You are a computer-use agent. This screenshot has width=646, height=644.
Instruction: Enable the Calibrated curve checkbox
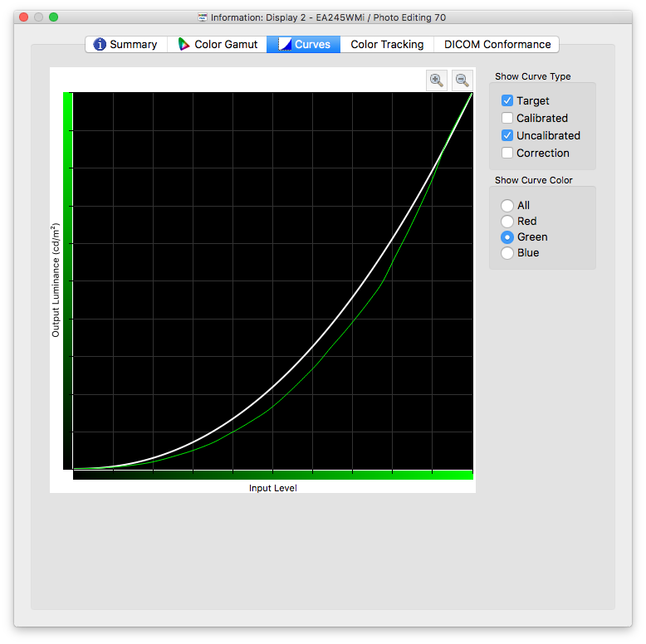click(507, 118)
